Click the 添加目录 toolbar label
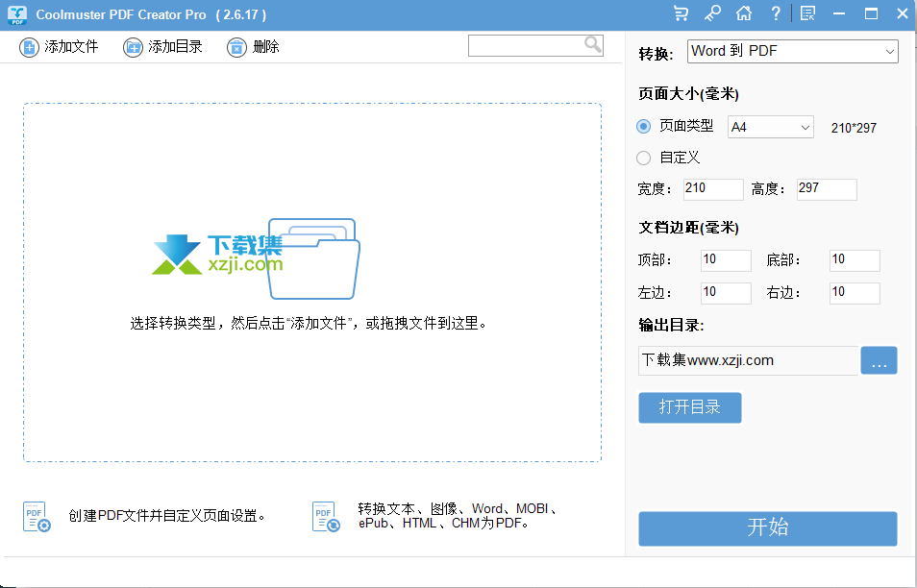 [176, 47]
